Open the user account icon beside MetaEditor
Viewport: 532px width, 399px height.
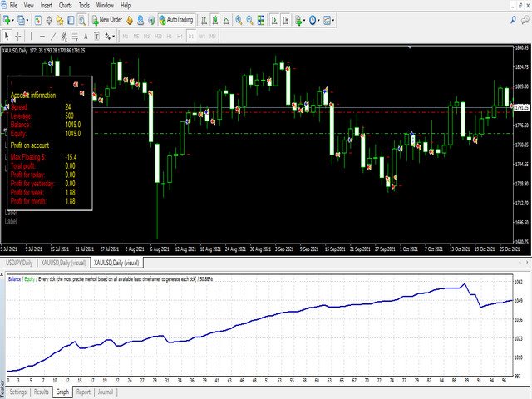(x=140, y=20)
